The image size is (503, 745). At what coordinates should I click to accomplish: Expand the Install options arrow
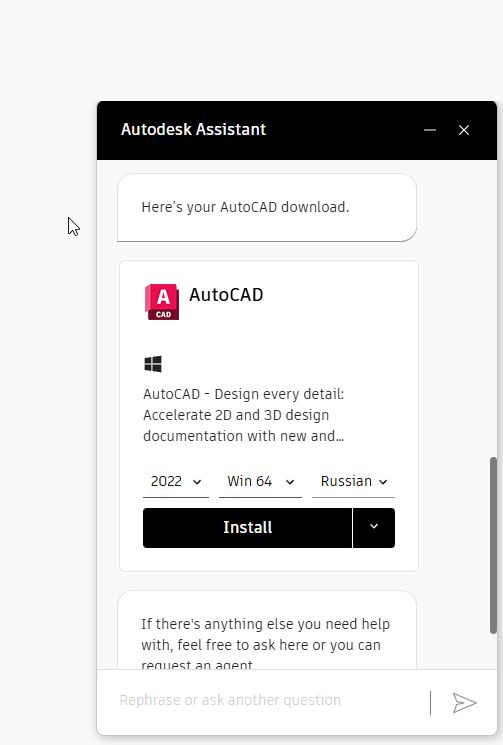374,527
